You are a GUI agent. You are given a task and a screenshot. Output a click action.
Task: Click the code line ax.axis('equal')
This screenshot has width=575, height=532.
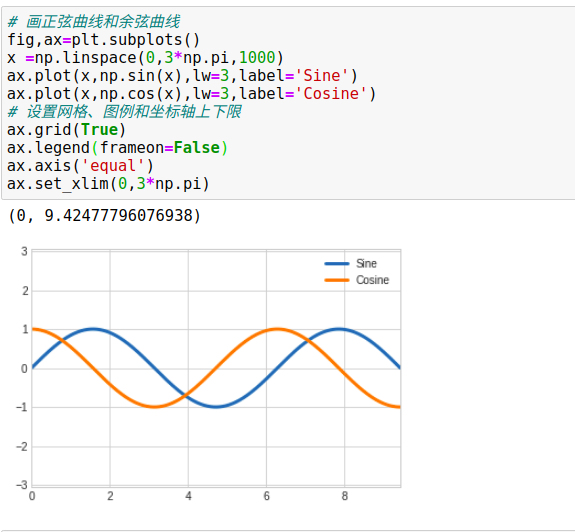pyautogui.click(x=80, y=166)
